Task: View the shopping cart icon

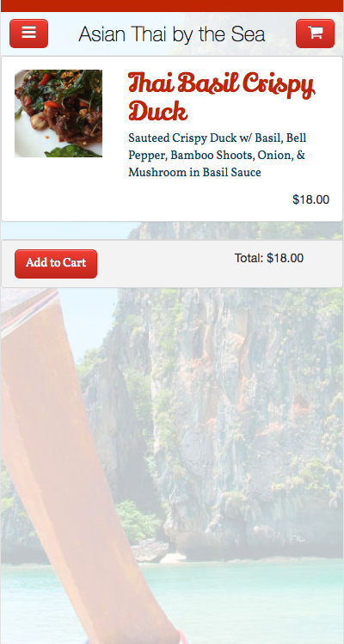Action: (316, 34)
